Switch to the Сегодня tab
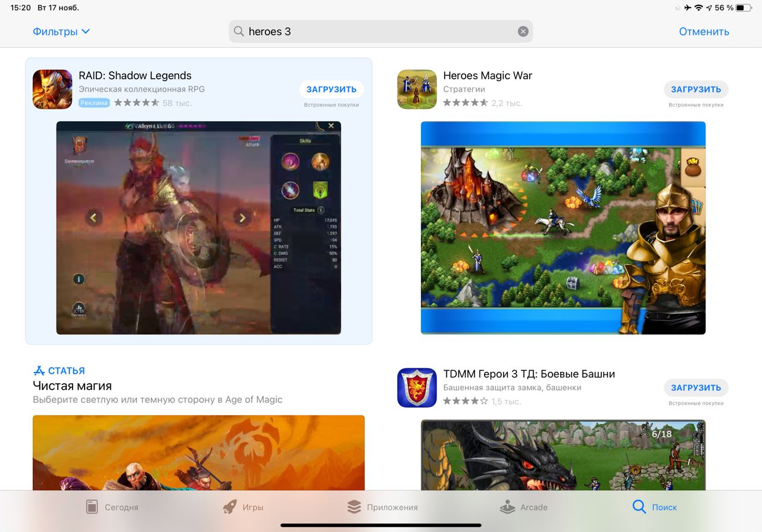This screenshot has width=762, height=532. tap(112, 508)
